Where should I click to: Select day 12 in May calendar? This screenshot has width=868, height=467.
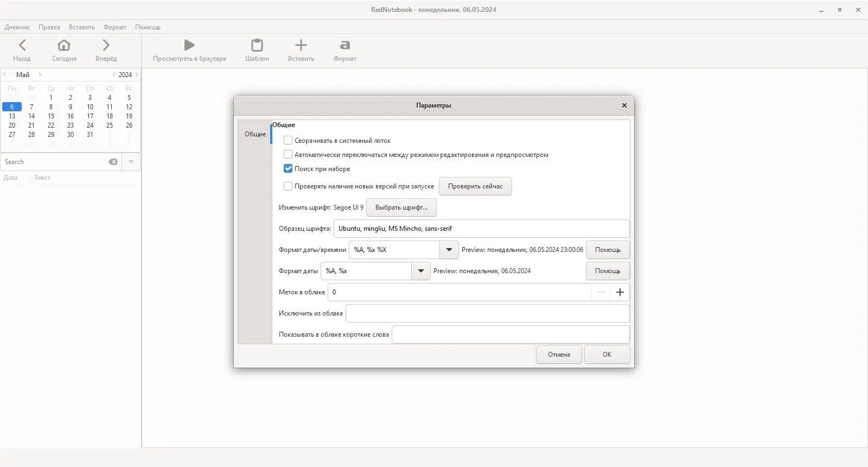pos(129,107)
